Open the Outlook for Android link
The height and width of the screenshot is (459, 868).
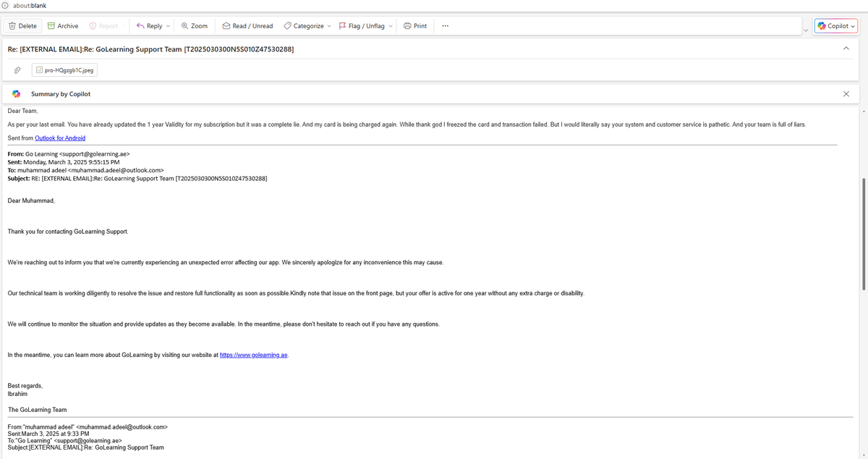click(60, 138)
